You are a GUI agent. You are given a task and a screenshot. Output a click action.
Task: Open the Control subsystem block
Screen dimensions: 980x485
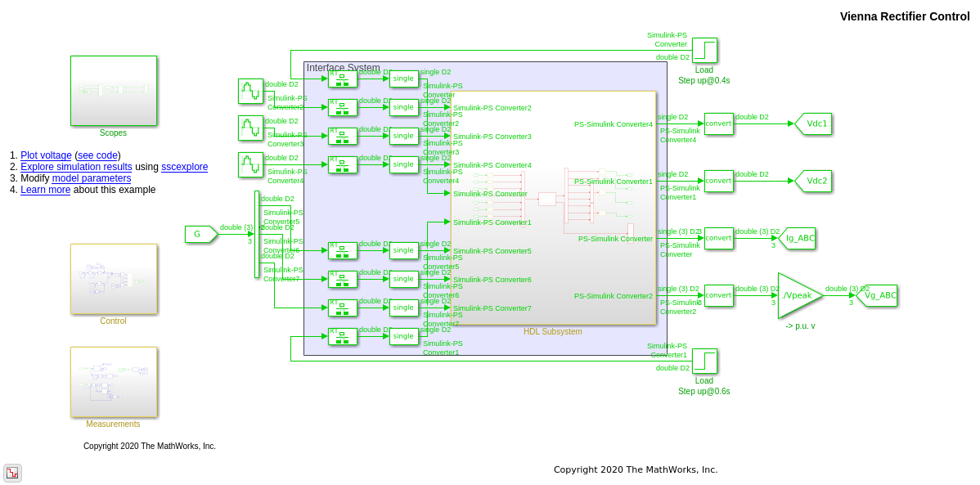tap(113, 279)
